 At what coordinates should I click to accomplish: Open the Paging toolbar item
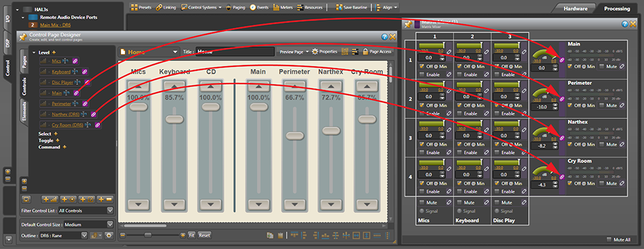coord(235,7)
